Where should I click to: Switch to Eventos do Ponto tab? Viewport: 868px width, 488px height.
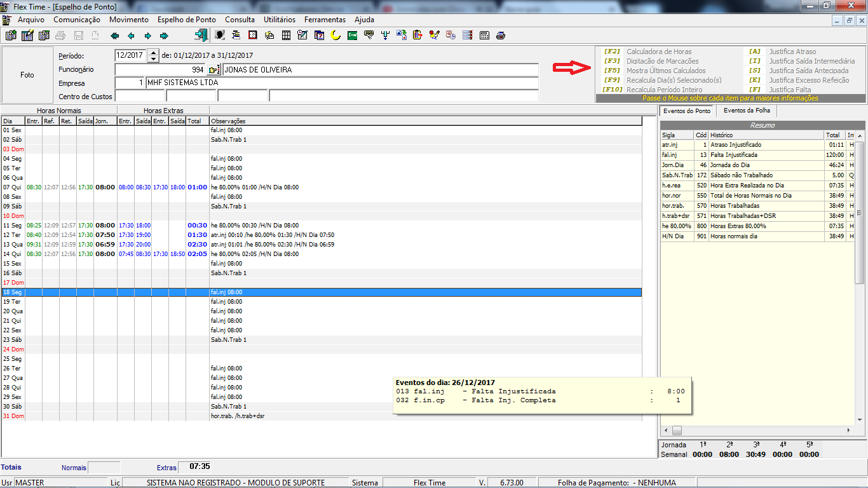coord(687,111)
